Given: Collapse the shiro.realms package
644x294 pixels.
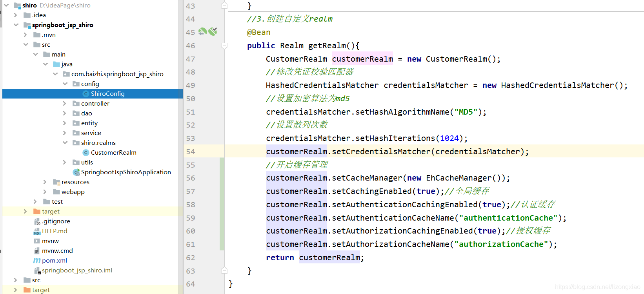Looking at the screenshot, I should 65,143.
